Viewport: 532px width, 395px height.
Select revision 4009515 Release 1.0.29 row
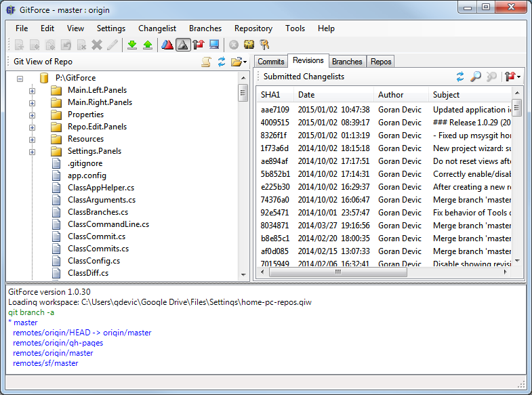click(x=385, y=123)
